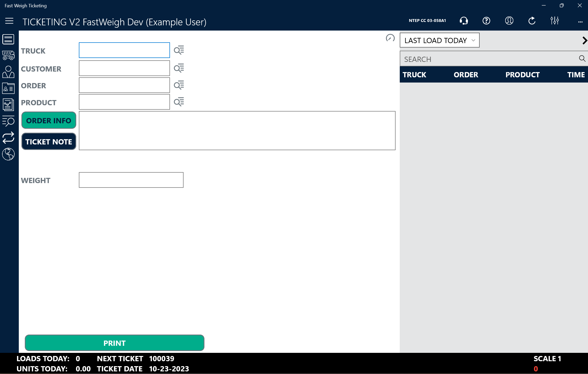Screen dimensions: 588x374
Task: Open the hamburger navigation menu
Action: [9, 21]
